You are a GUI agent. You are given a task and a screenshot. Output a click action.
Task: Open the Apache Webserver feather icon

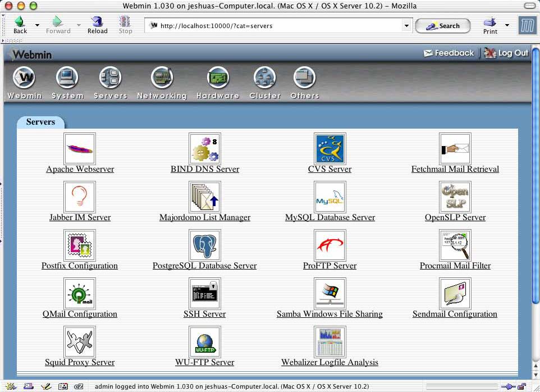(80, 149)
